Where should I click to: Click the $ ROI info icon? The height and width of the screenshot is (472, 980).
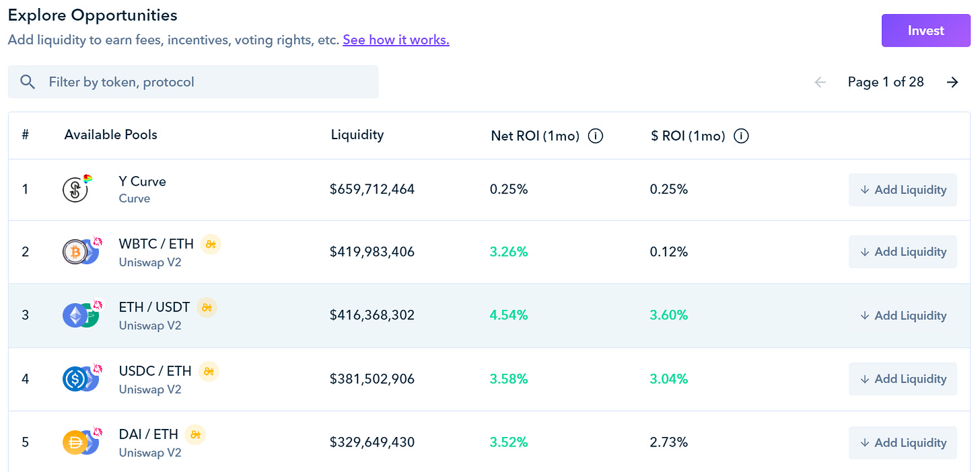pos(741,136)
